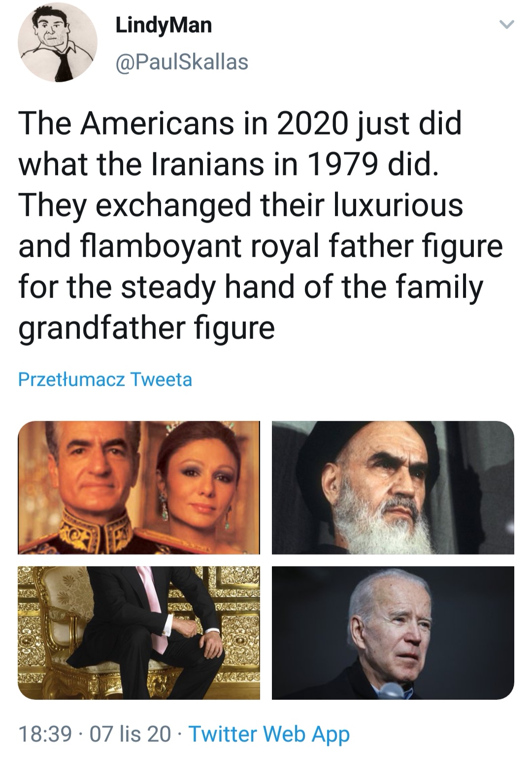Open the Twitter Web App source link
Viewport: 532px width, 757px height.
[x=269, y=734]
